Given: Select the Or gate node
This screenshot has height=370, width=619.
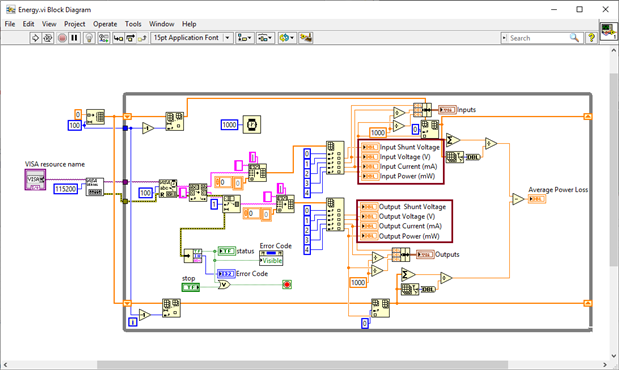Looking at the screenshot, I should pos(224,284).
